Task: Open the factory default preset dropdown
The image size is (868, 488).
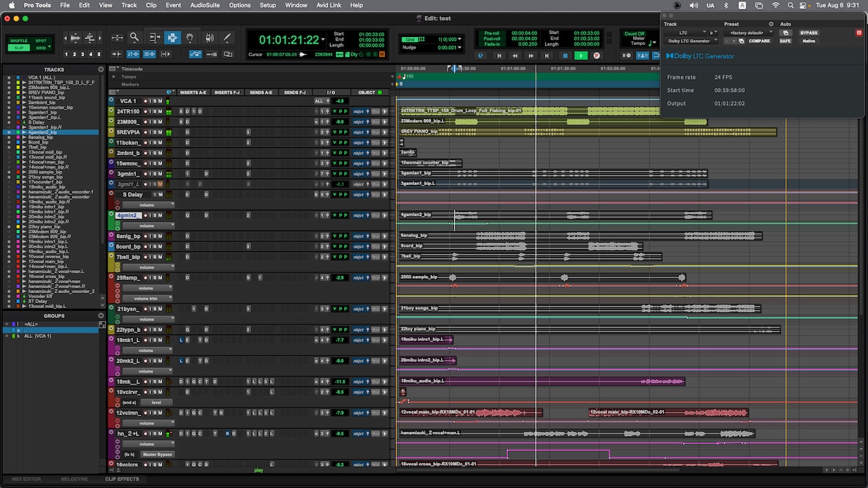Action: point(747,33)
